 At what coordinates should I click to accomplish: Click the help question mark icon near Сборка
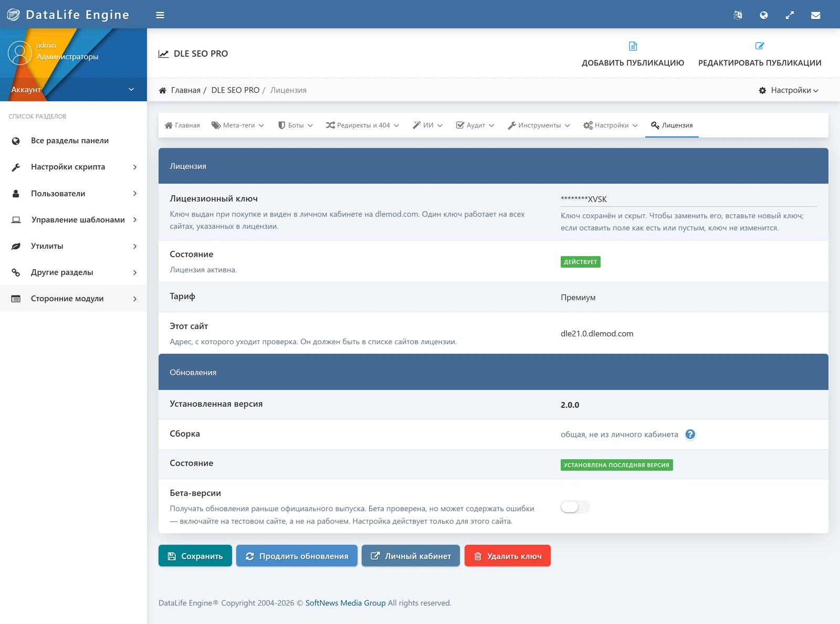click(690, 434)
